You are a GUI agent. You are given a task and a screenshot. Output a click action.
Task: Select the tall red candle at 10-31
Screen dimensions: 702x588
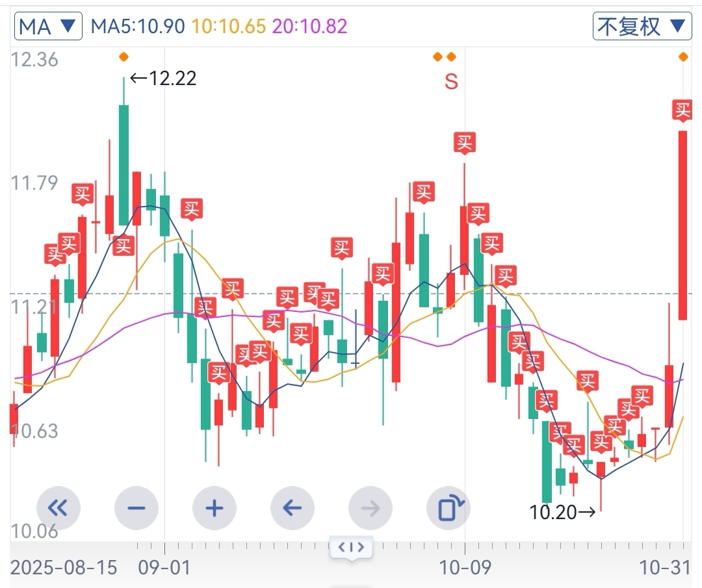coord(682,225)
